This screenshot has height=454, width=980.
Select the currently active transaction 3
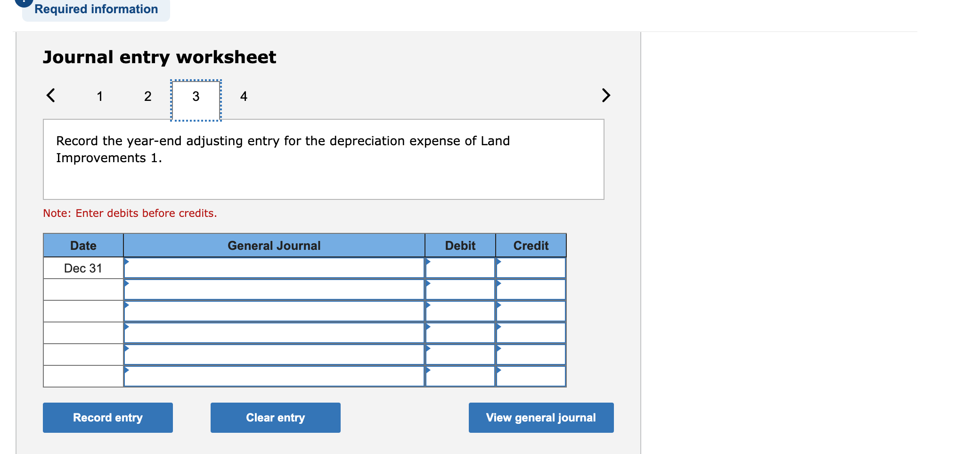[x=196, y=96]
